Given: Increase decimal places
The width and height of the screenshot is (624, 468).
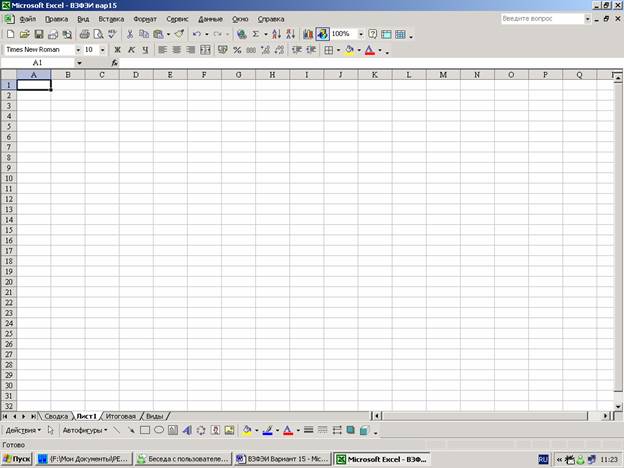Looking at the screenshot, I should pyautogui.click(x=265, y=50).
